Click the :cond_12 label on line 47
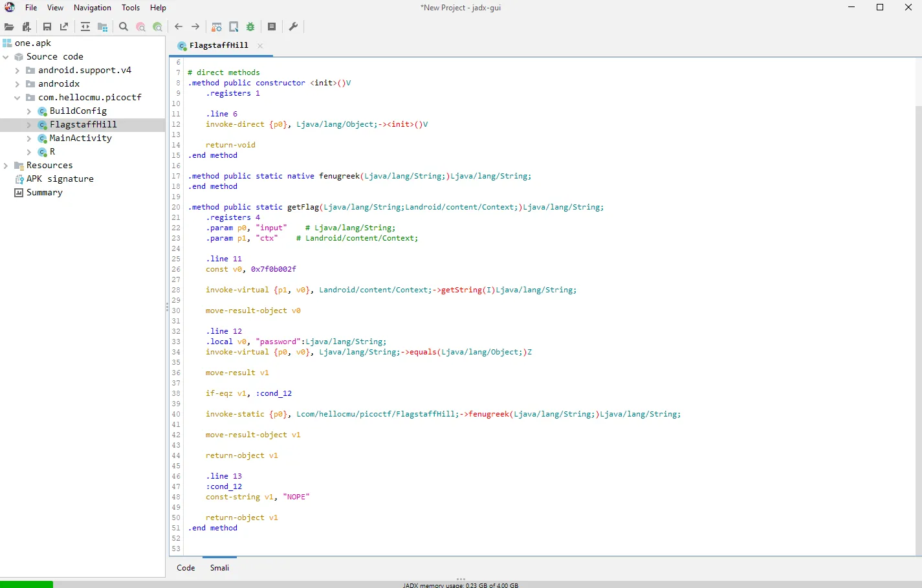922x588 pixels. [x=224, y=486]
